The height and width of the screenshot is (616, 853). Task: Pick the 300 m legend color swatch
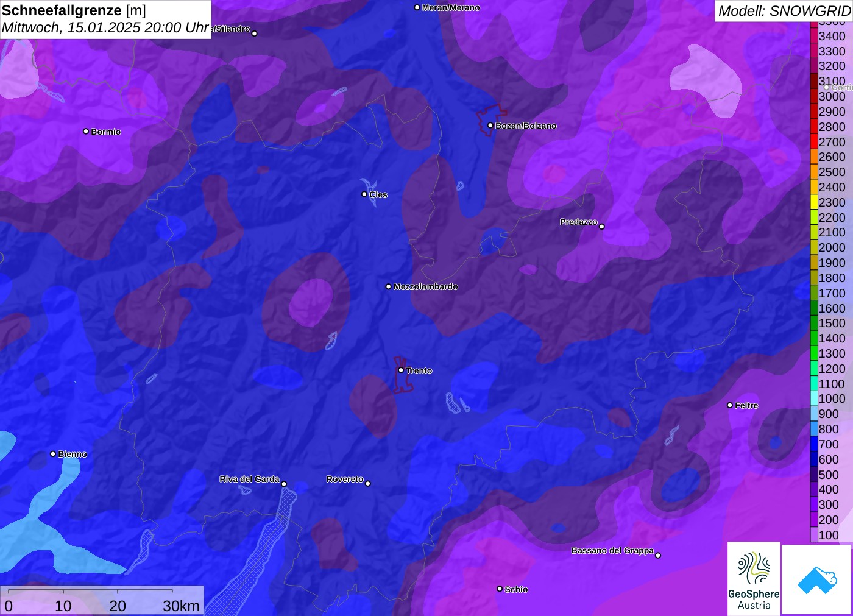(813, 504)
